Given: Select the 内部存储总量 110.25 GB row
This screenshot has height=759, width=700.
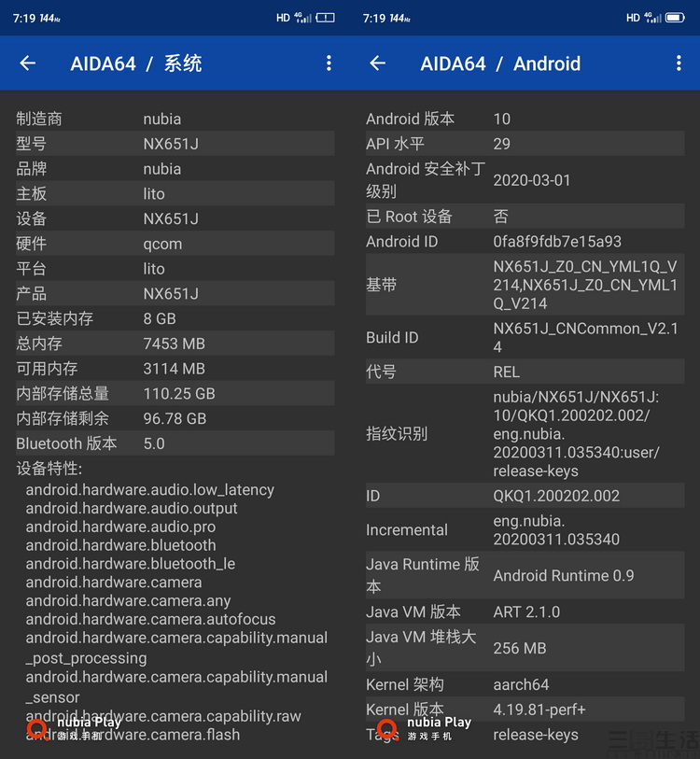Looking at the screenshot, I should pos(175,393).
